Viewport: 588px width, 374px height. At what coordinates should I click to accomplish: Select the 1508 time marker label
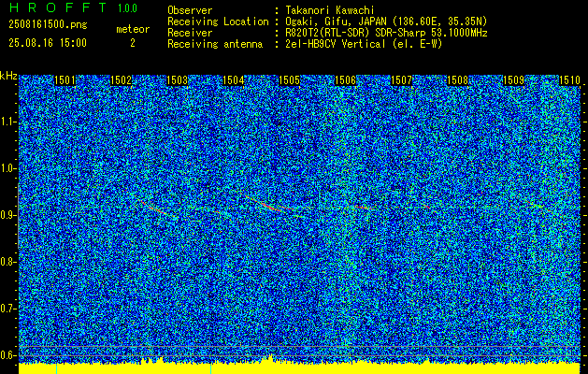[x=458, y=80]
